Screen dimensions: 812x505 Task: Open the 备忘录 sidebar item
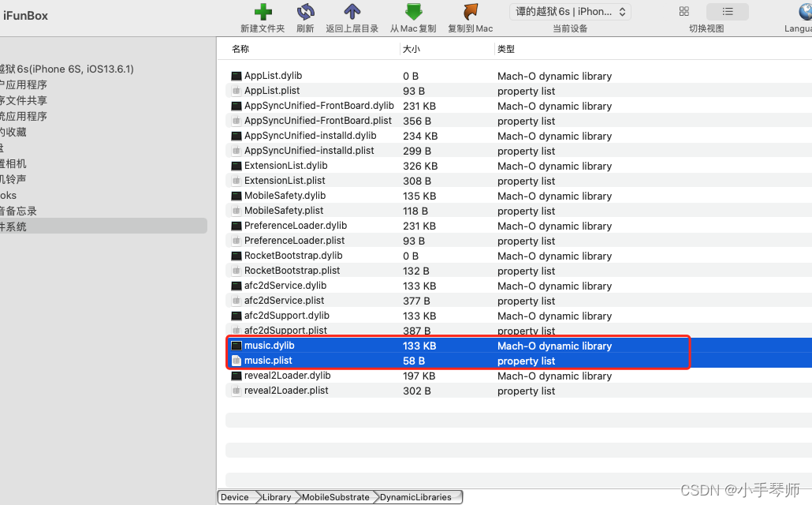[18, 211]
